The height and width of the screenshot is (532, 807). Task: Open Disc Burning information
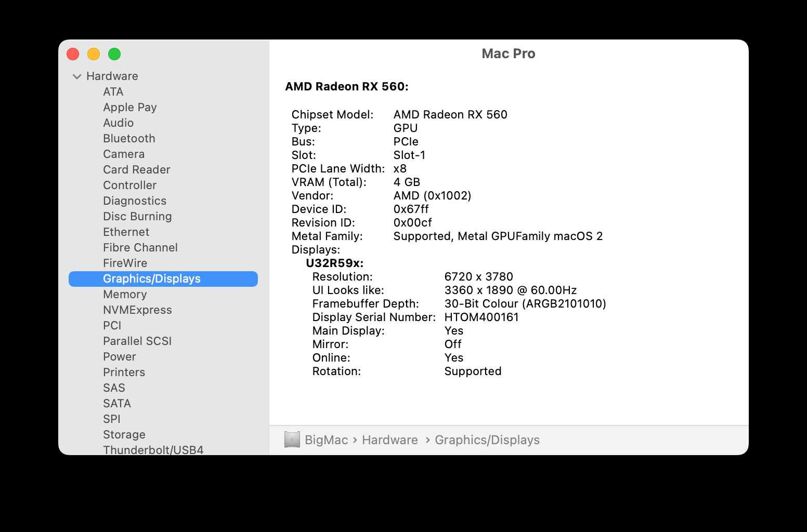[137, 216]
